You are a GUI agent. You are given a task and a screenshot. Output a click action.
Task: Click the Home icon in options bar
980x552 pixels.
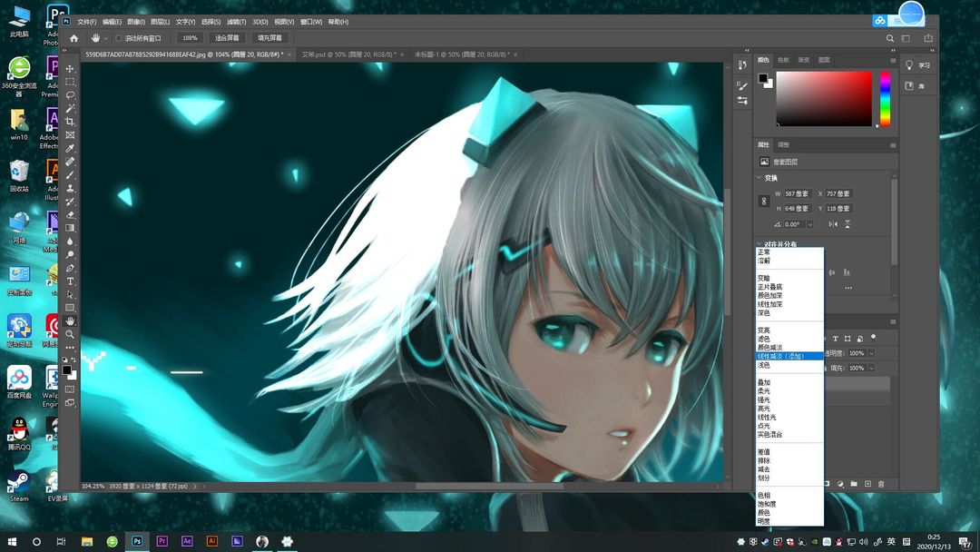(x=73, y=38)
